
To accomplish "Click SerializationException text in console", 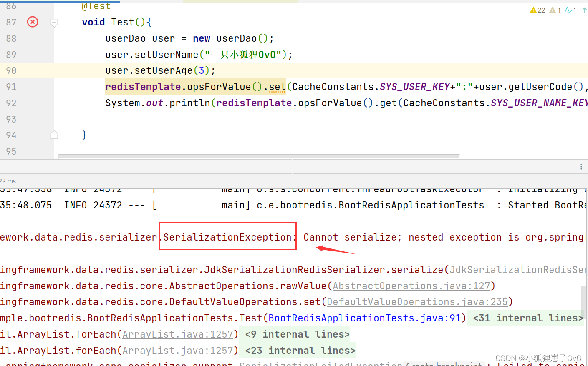I will tap(227, 237).
